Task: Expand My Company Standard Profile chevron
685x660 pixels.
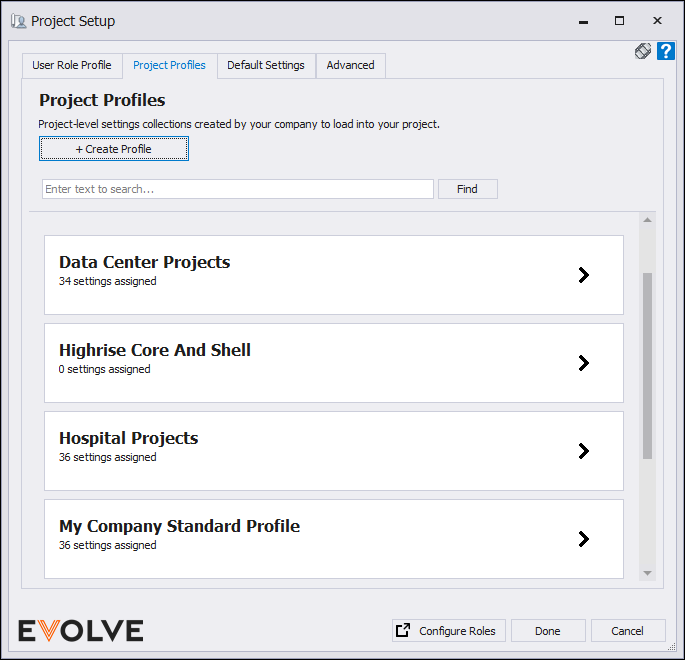Action: 584,539
